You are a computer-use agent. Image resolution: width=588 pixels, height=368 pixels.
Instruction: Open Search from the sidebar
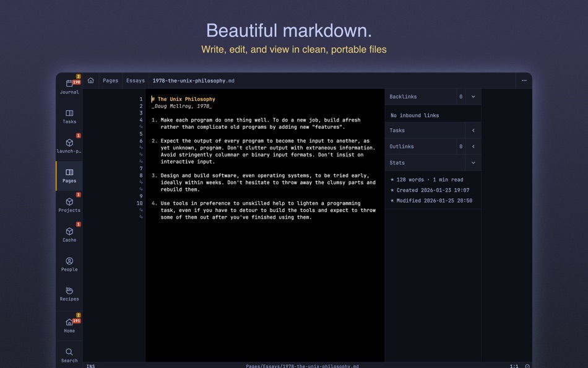click(69, 355)
